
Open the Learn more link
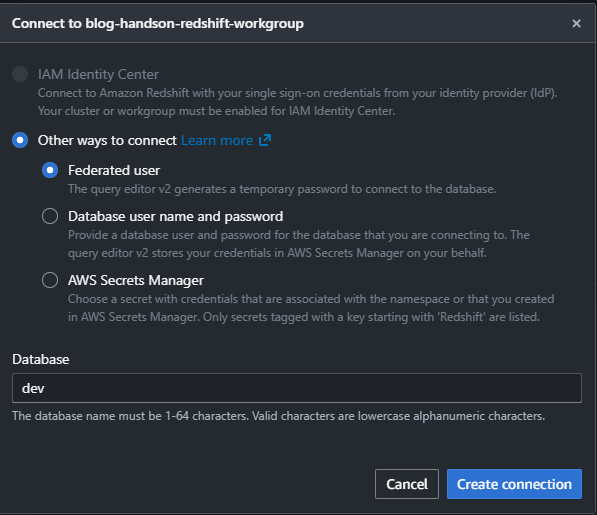point(217,140)
